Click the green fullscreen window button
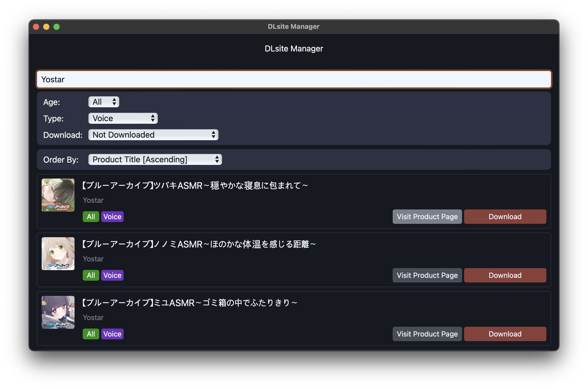 [x=57, y=27]
